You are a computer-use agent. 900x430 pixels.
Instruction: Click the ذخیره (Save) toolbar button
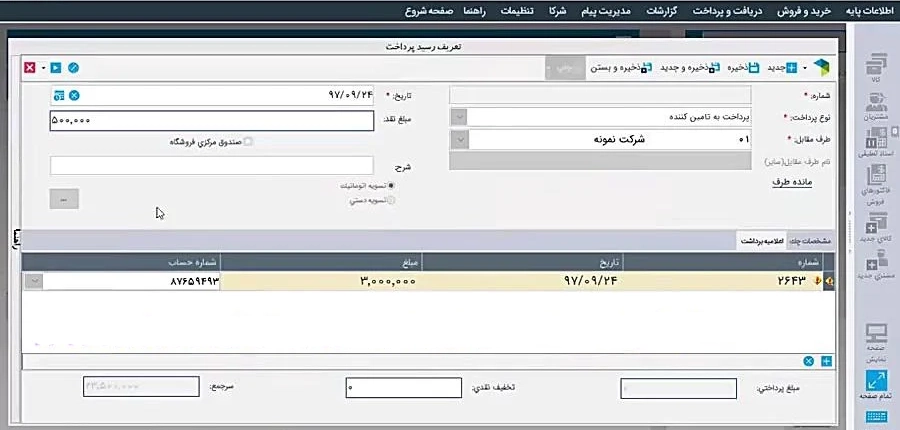(x=744, y=68)
